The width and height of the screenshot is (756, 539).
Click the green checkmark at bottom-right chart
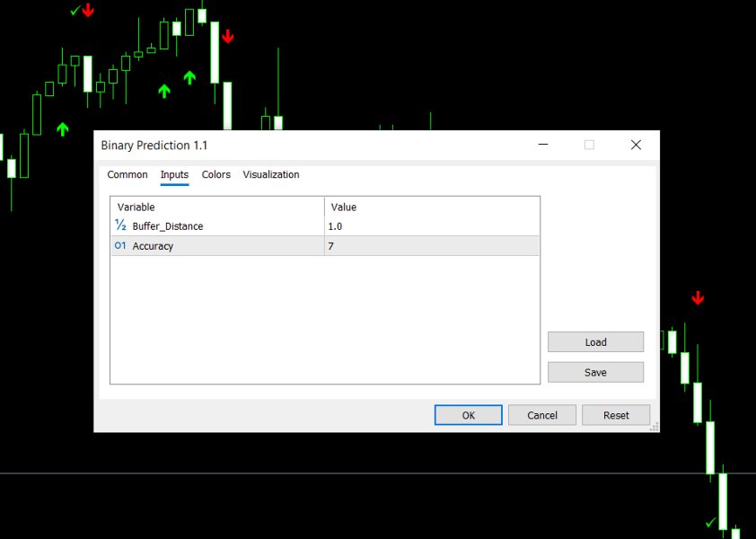pyautogui.click(x=710, y=522)
